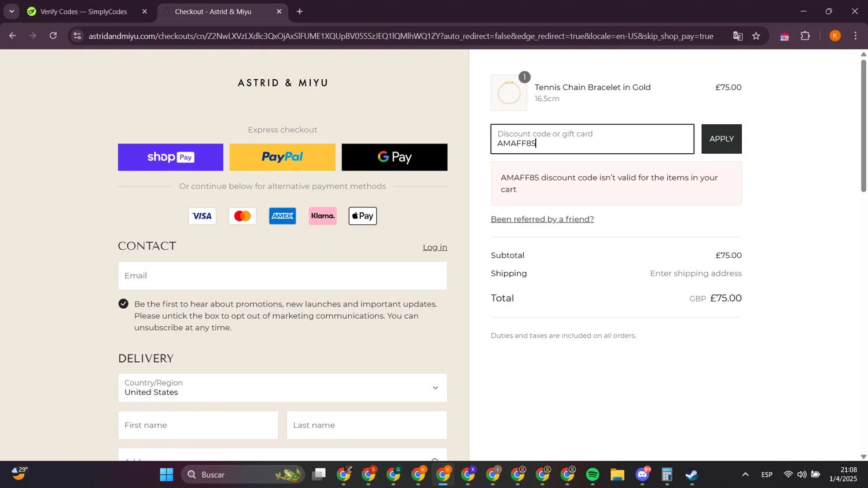Open Steam from the taskbar
Screen dimensions: 868x488
692,475
